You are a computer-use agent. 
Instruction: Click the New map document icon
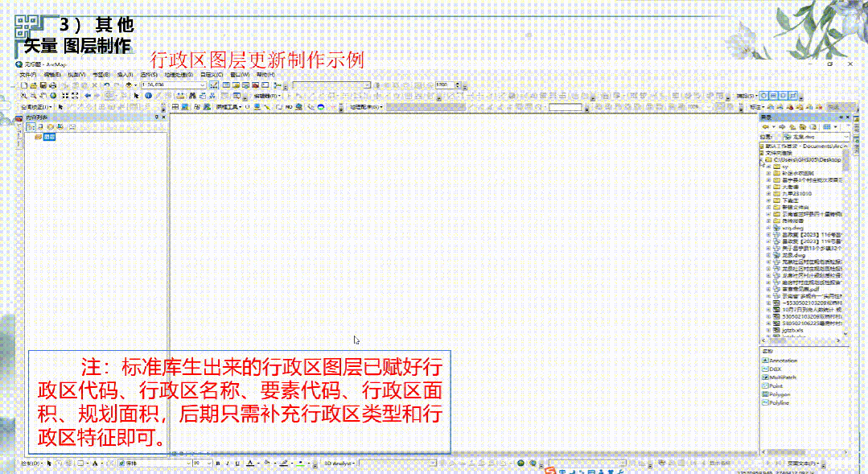[x=24, y=85]
